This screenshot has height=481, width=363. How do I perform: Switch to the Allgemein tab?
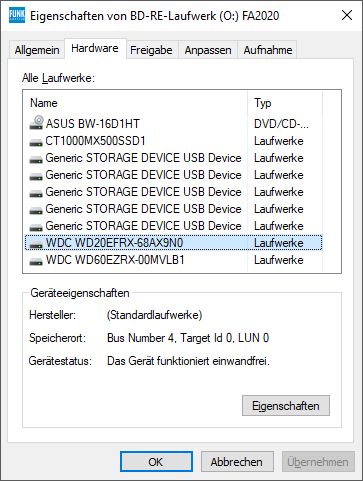37,50
